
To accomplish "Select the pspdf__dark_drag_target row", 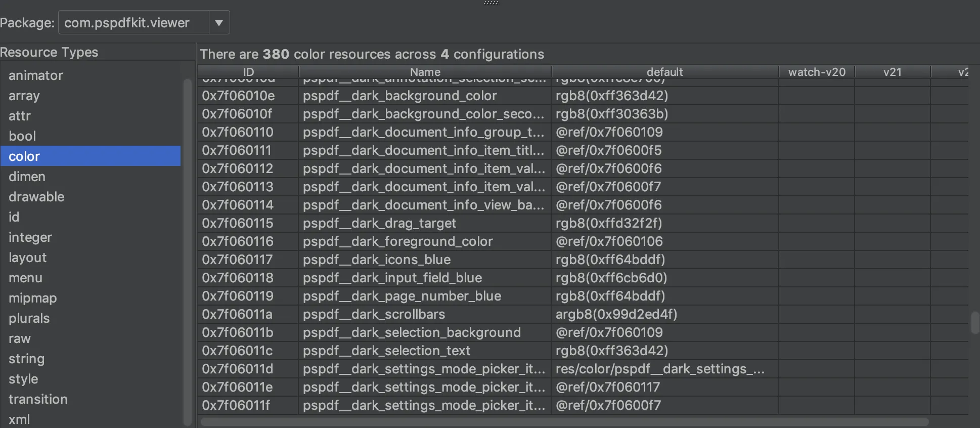I will coord(379,223).
